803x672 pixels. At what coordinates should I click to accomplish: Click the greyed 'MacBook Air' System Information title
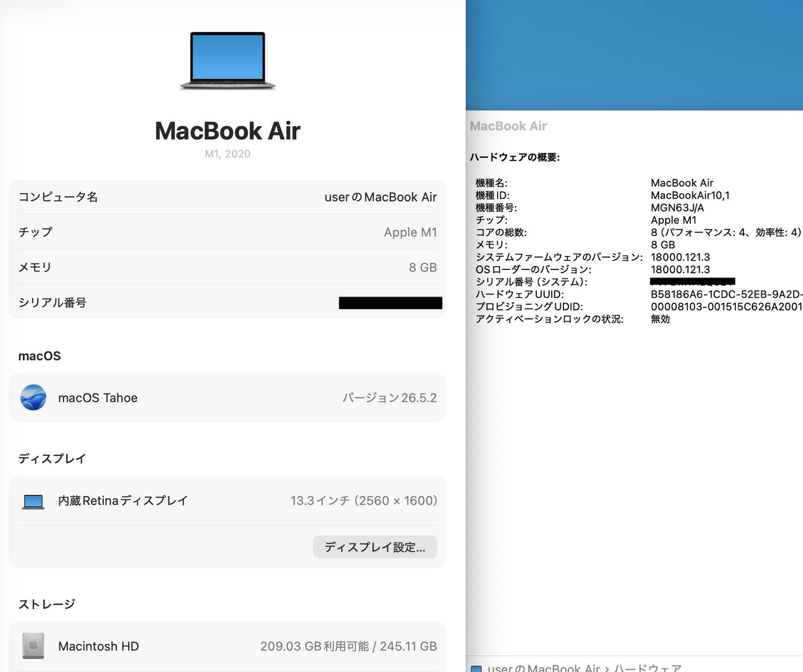click(508, 126)
